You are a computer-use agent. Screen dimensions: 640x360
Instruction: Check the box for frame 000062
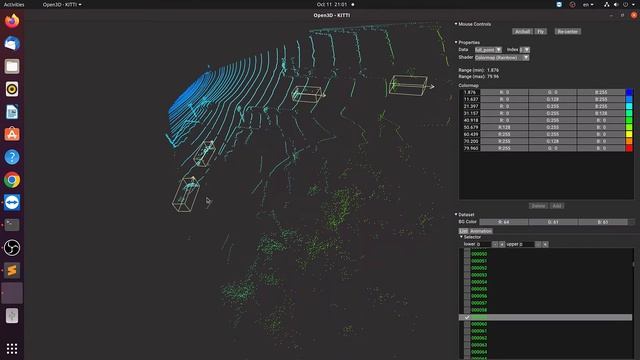467,338
